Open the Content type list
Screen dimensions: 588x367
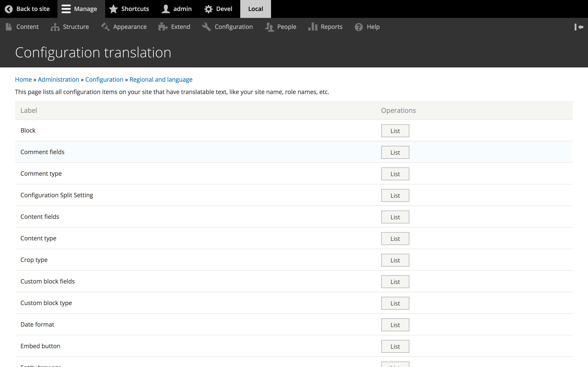tap(395, 238)
